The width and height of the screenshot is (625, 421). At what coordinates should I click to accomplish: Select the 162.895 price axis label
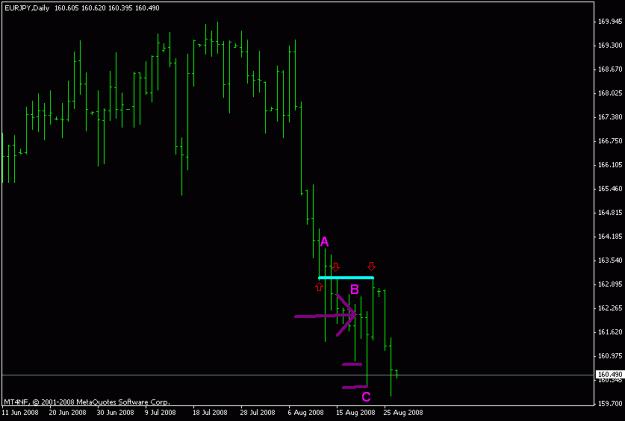pyautogui.click(x=610, y=284)
